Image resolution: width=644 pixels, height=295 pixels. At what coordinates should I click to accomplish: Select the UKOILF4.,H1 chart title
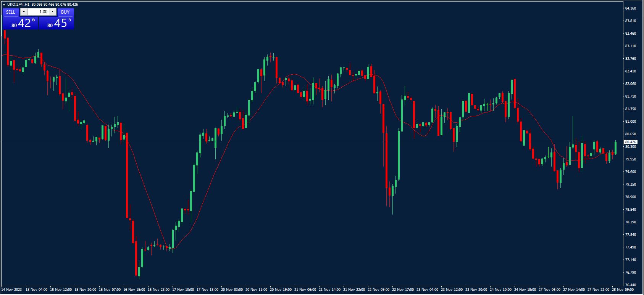pyautogui.click(x=18, y=5)
